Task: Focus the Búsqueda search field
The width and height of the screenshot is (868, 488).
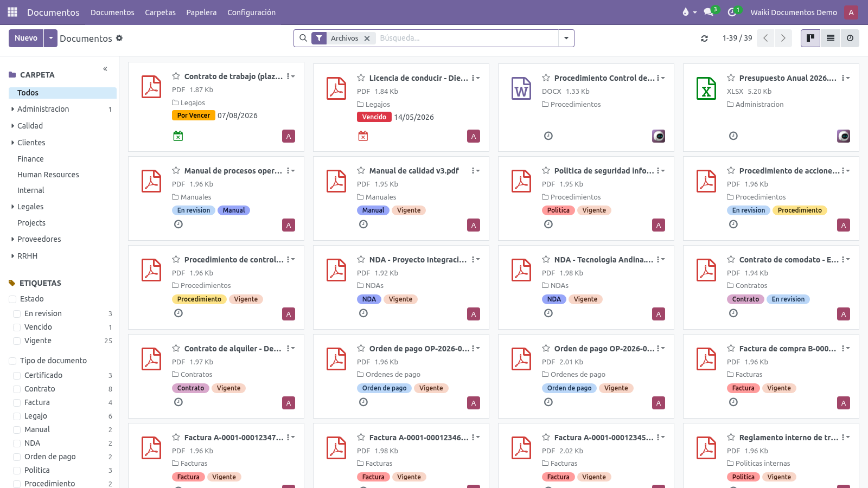Action: point(467,38)
